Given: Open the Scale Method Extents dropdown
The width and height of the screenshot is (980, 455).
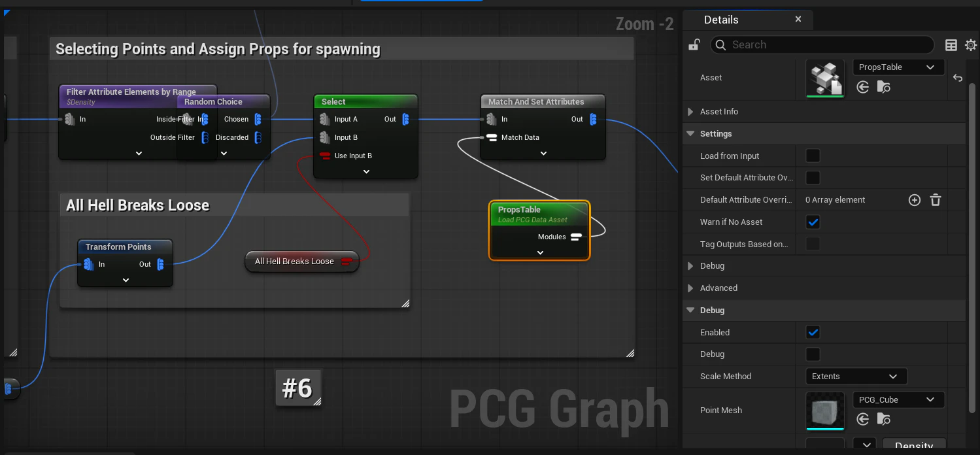Looking at the screenshot, I should pyautogui.click(x=856, y=377).
